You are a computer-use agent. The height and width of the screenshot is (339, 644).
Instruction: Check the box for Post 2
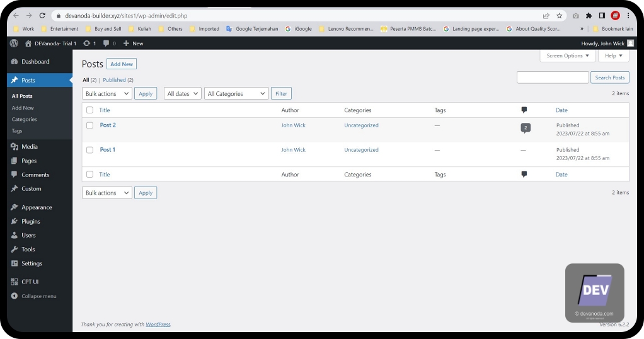pyautogui.click(x=89, y=125)
